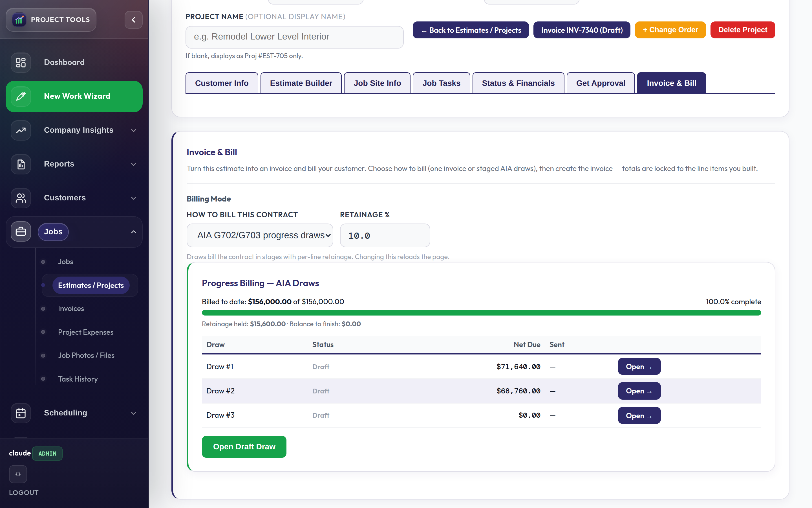The height and width of the screenshot is (508, 812).
Task: Click the Open Draft Draw button
Action: point(244,446)
